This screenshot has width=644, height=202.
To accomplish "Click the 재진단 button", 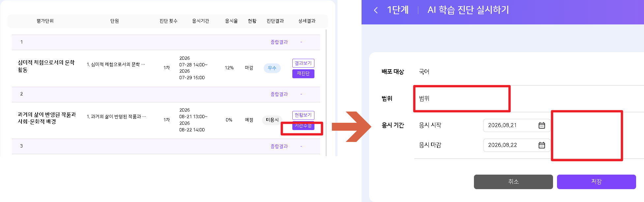I will click(303, 74).
